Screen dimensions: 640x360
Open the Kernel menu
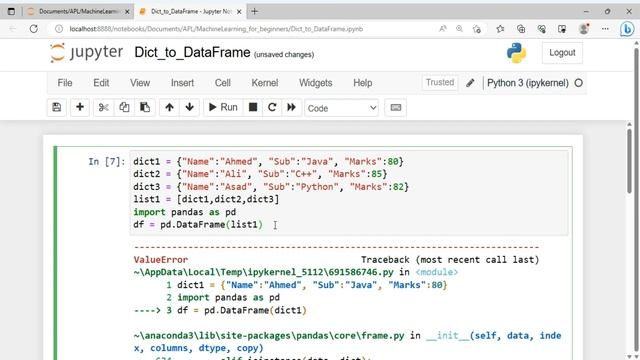tap(264, 83)
